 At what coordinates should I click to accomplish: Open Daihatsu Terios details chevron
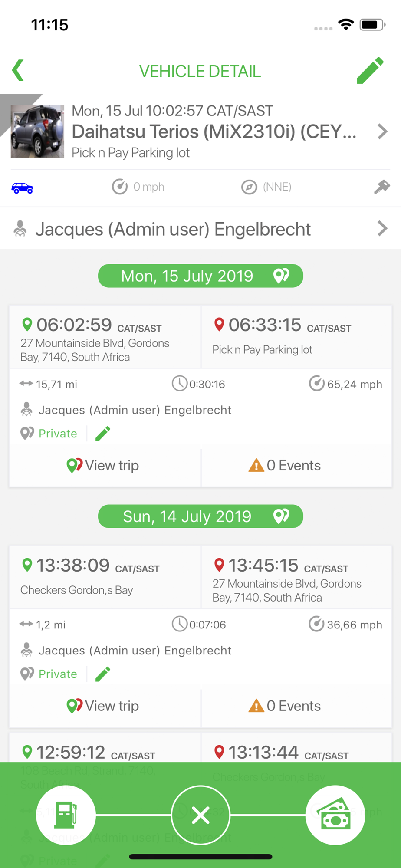coord(382,132)
